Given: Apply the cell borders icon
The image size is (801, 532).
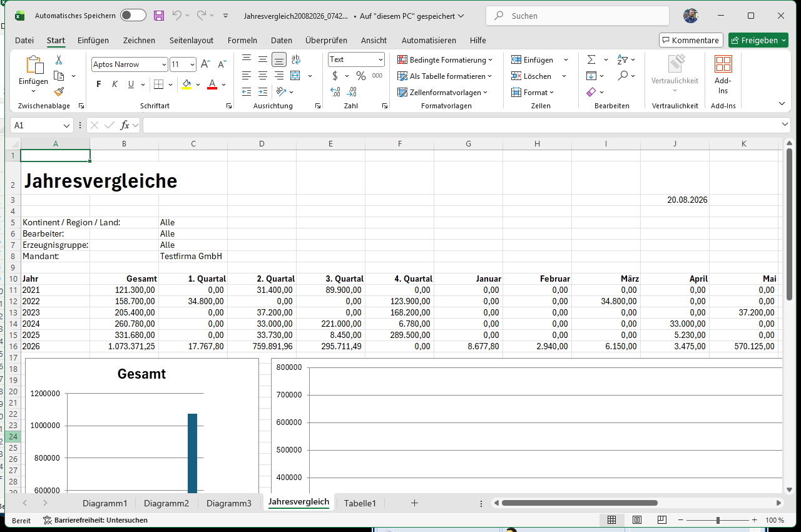Looking at the screenshot, I should tap(158, 84).
